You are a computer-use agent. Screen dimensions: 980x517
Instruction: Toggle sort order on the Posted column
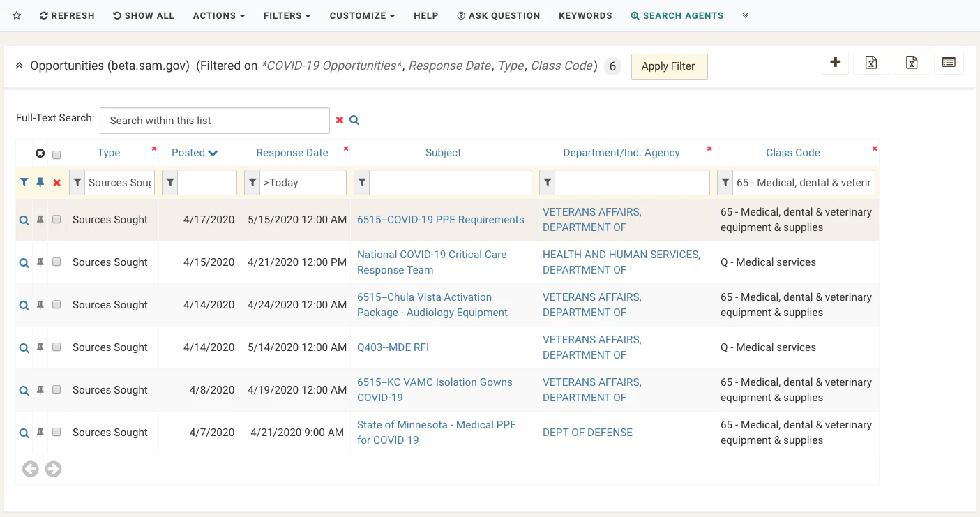[194, 152]
